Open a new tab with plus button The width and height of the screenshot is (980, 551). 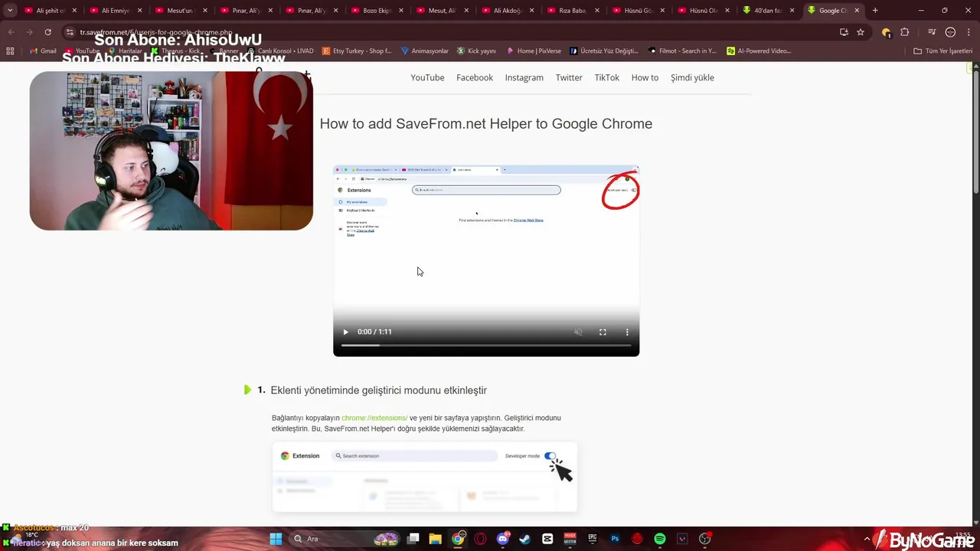click(875, 11)
